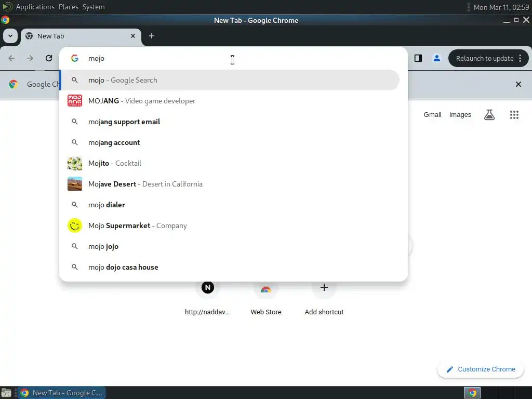Click the browser back arrow
This screenshot has height=399, width=532.
pyautogui.click(x=11, y=58)
